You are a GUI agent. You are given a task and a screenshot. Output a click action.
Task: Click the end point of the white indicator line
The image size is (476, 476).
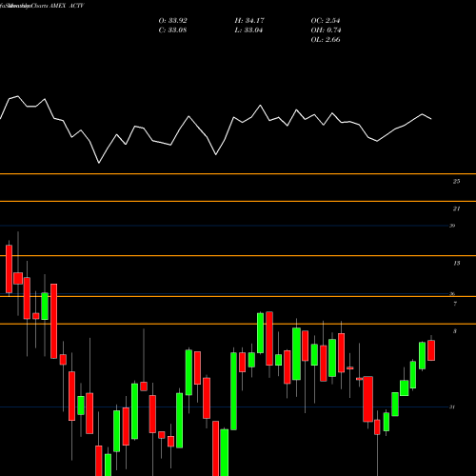(x=431, y=119)
